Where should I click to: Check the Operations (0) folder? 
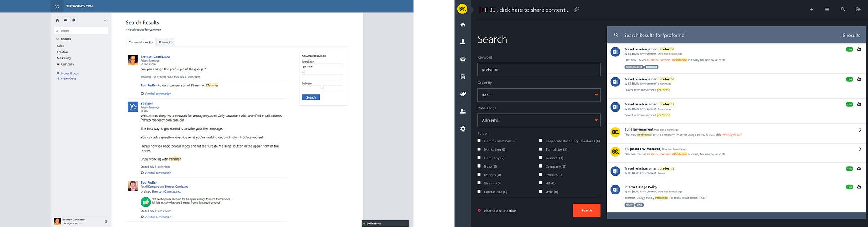(479, 191)
